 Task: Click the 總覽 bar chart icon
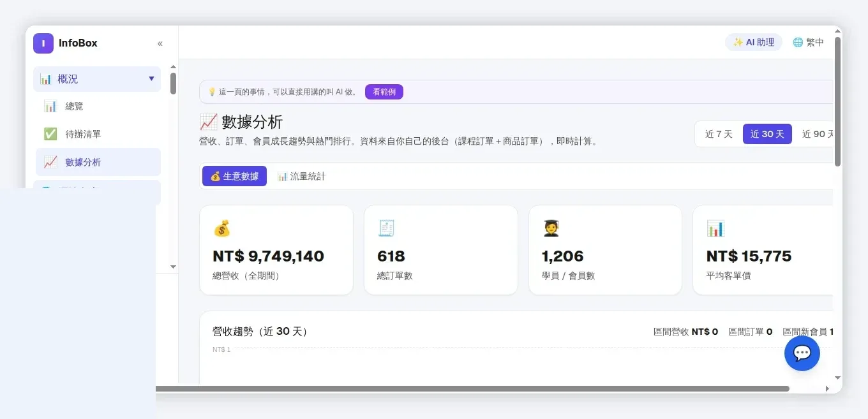pos(50,107)
